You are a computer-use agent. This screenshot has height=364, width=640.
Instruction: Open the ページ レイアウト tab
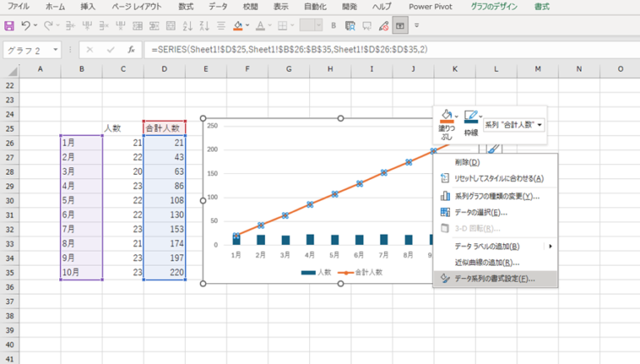[137, 7]
